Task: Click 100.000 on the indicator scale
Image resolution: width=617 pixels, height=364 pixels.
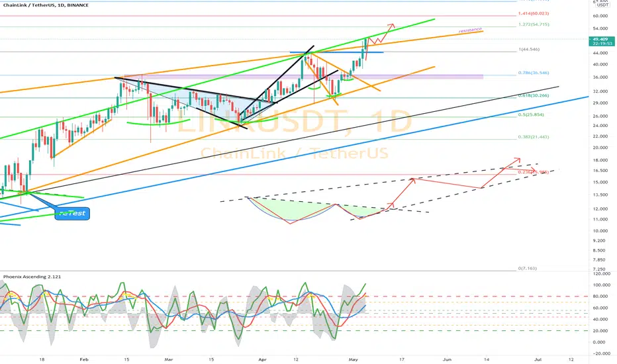Action: point(601,285)
